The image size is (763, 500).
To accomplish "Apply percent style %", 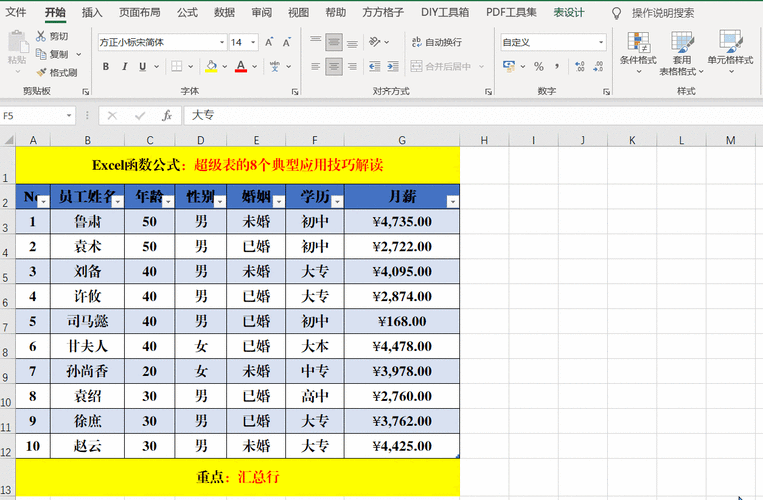I will tap(539, 67).
